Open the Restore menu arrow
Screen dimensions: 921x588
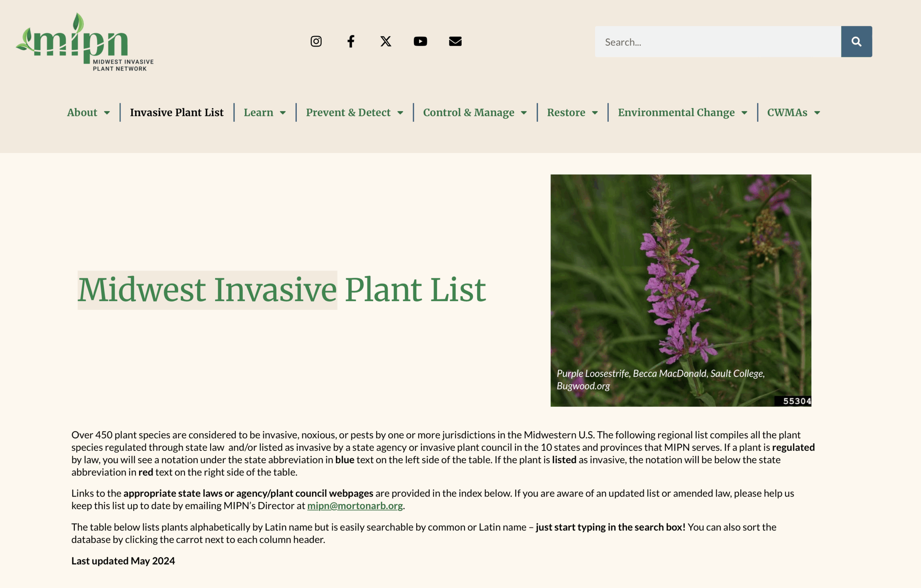[595, 113]
